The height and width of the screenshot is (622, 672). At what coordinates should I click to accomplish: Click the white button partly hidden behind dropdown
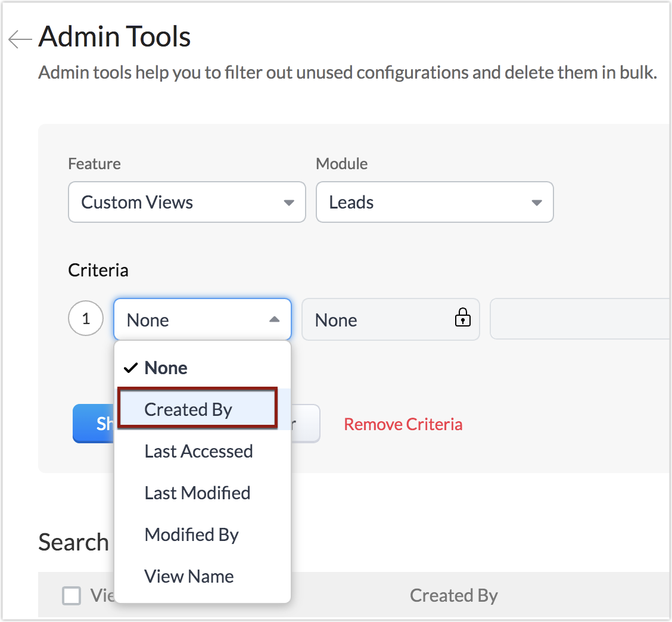coord(306,424)
